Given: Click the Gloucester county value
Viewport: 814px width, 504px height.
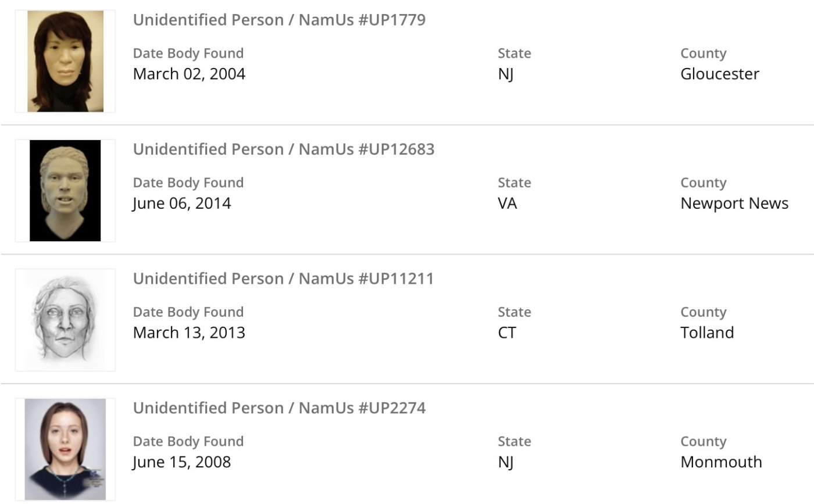Looking at the screenshot, I should tap(719, 74).
